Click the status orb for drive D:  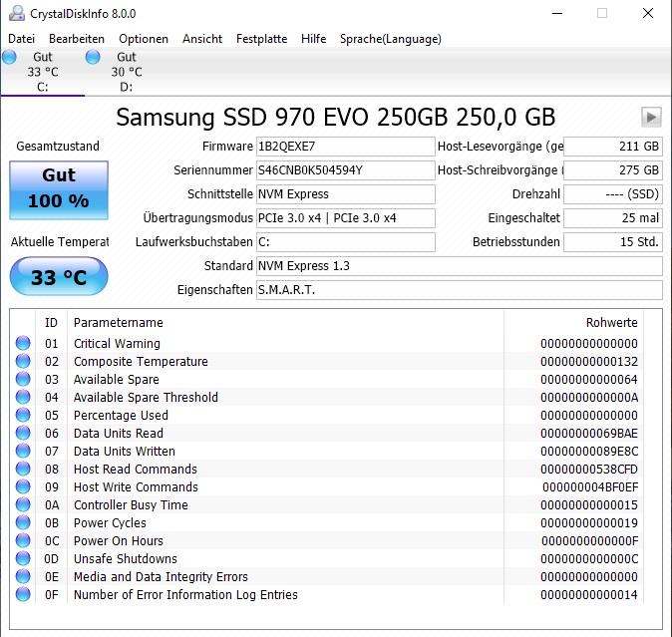(93, 57)
